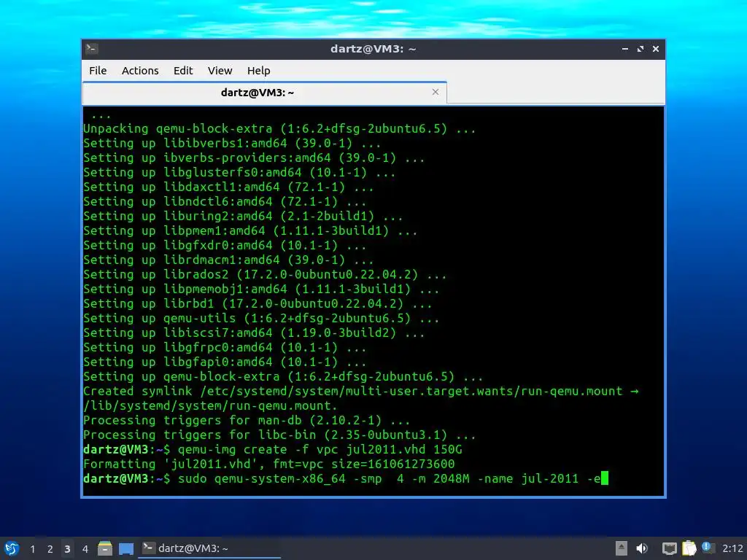The image size is (747, 560).
Task: Open the Actions menu
Action: click(x=140, y=71)
